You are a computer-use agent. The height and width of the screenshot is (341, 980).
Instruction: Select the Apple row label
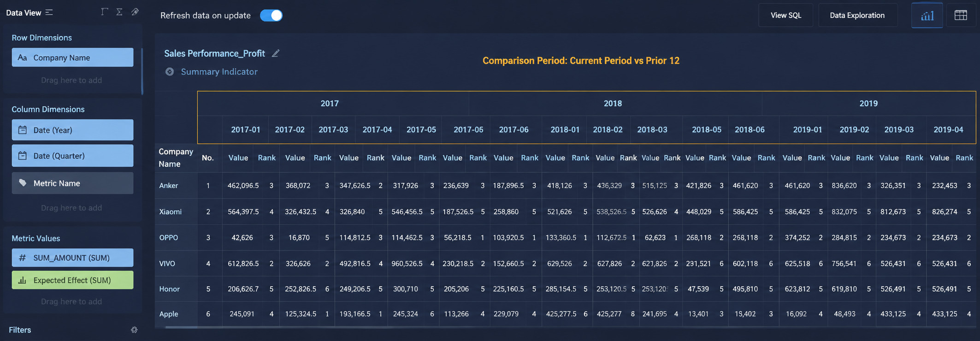coord(168,314)
